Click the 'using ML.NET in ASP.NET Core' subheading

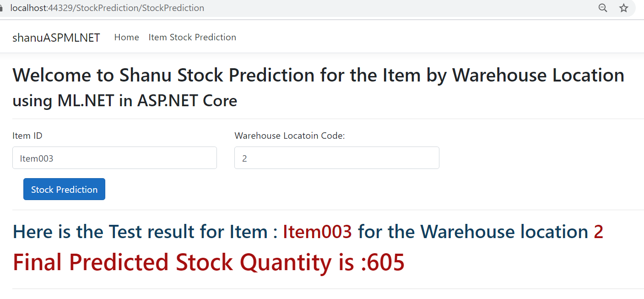click(x=124, y=101)
